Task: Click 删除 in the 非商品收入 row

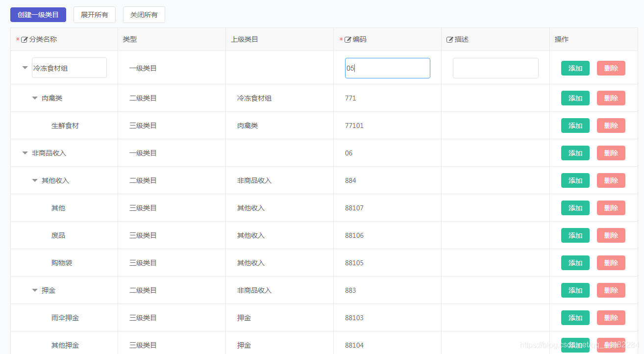Action: [611, 153]
